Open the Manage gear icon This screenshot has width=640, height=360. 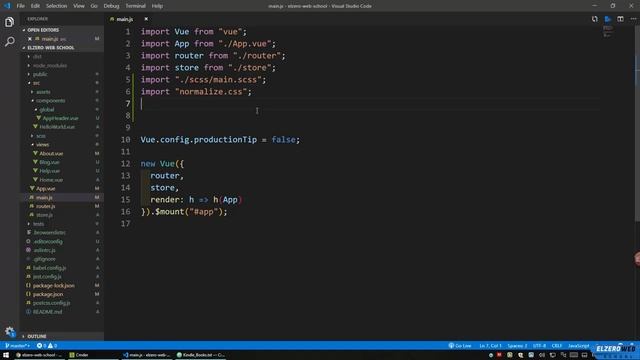(x=9, y=331)
